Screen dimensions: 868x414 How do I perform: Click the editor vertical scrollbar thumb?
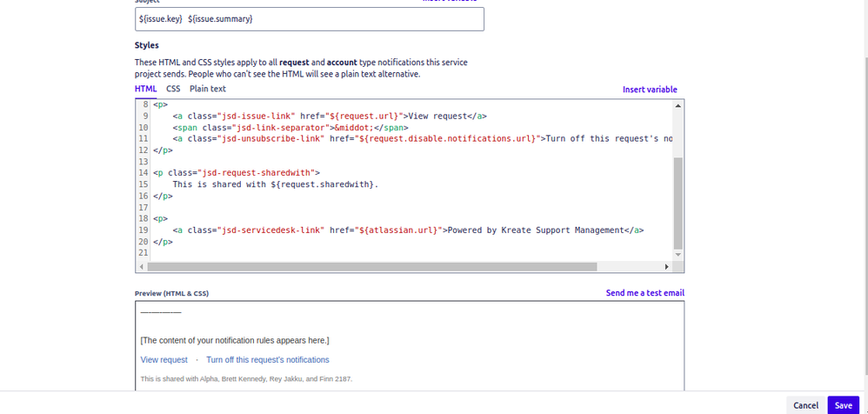coord(678,204)
